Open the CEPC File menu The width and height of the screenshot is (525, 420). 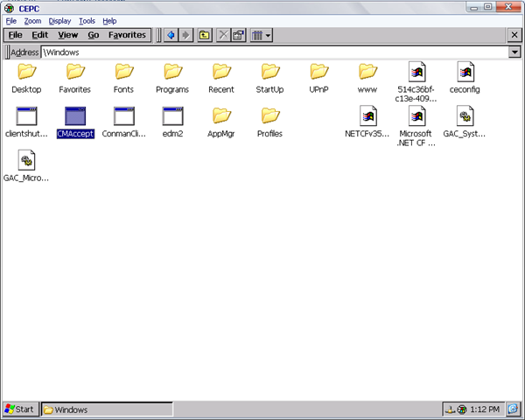pos(11,21)
